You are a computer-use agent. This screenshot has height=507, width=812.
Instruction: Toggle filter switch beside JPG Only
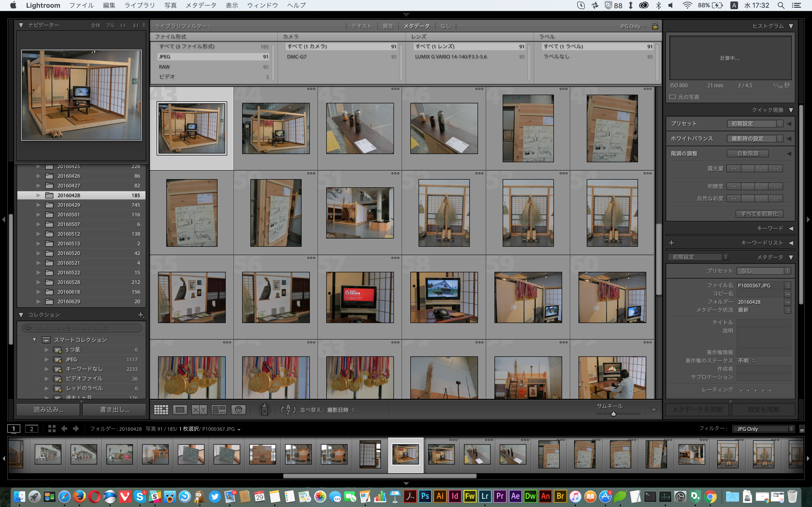pos(802,429)
